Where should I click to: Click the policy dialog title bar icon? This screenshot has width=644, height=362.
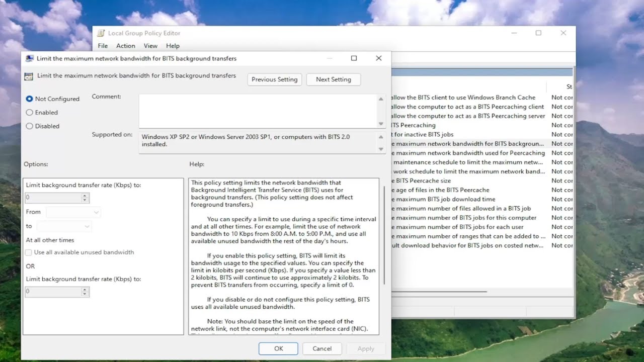[30, 58]
